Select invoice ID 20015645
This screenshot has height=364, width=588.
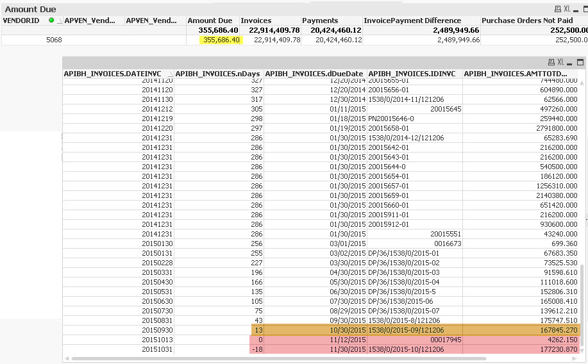coord(446,109)
